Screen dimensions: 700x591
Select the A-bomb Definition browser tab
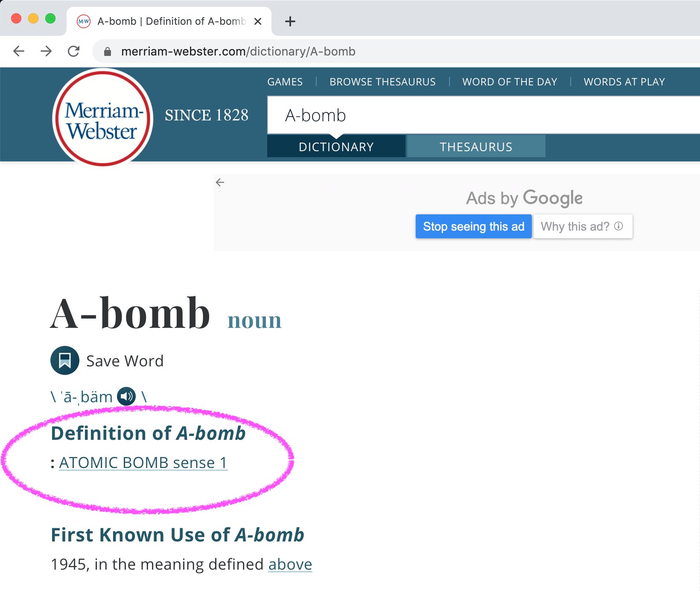(169, 21)
